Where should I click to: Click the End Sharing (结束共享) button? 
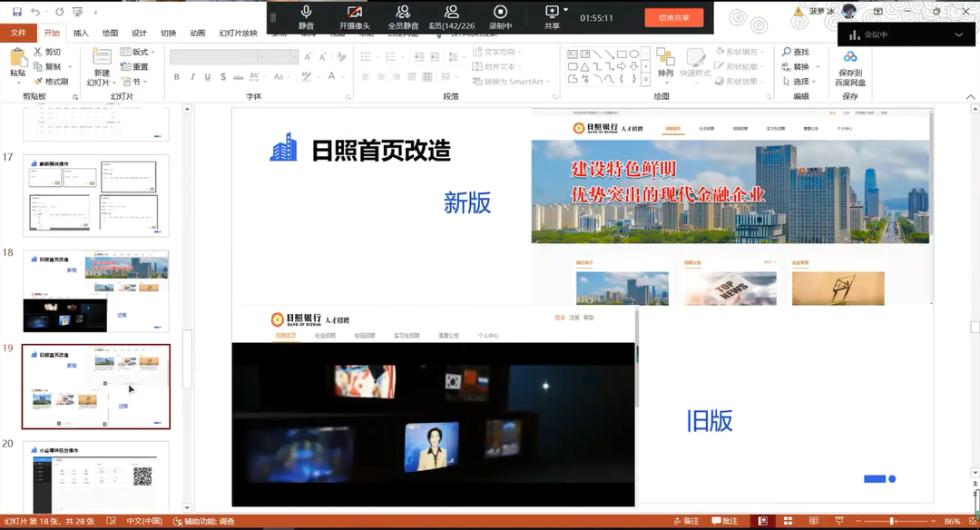(x=673, y=17)
